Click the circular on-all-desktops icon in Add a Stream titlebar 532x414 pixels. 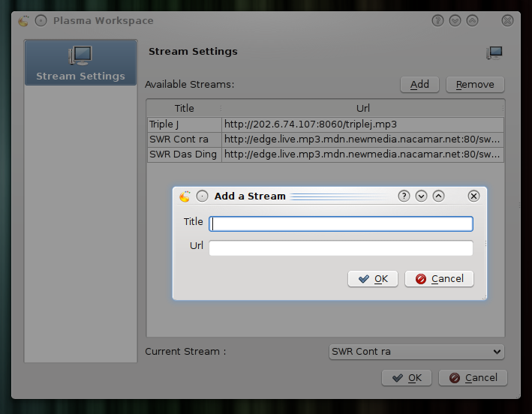click(x=202, y=196)
